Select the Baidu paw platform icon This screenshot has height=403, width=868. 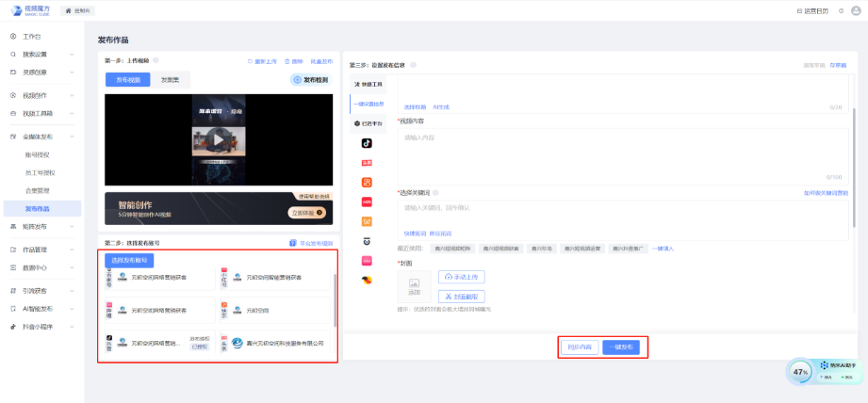(367, 241)
